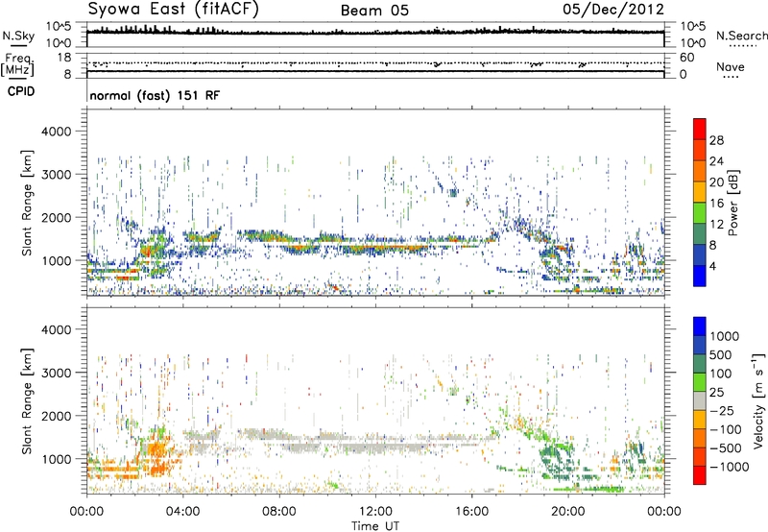Click the noise trace in the top panel
The height and width of the screenshot is (532, 768).
(375, 33)
